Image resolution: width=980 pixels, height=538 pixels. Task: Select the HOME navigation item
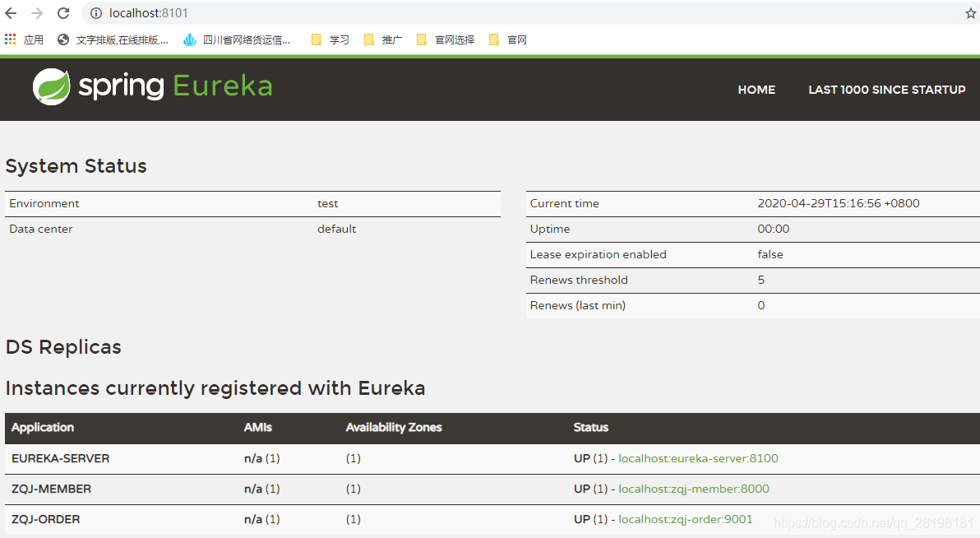(756, 90)
